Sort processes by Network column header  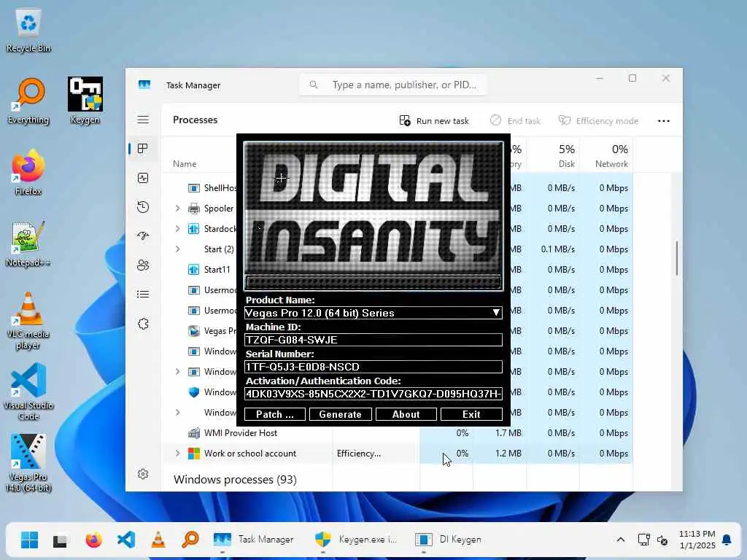606,156
